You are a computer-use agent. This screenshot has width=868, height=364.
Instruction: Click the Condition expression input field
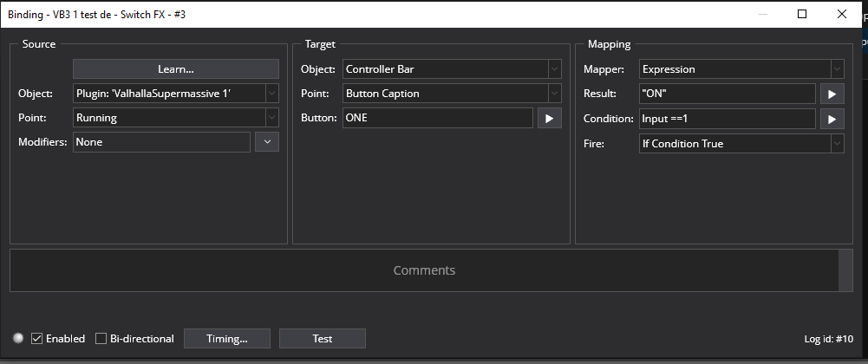click(727, 119)
